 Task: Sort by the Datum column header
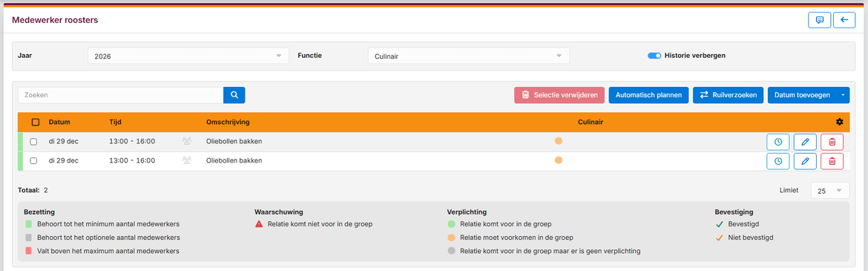coord(59,122)
